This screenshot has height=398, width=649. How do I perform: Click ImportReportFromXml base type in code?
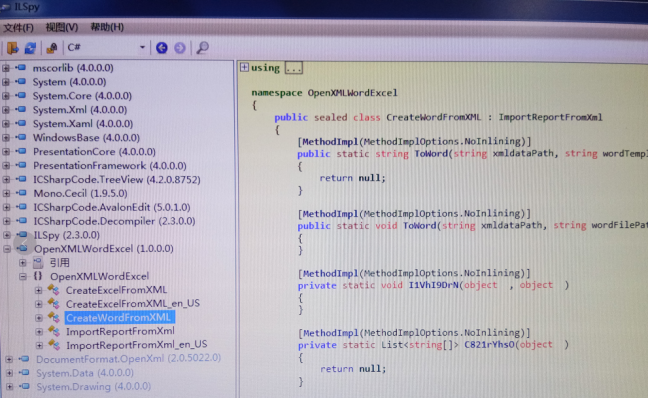[550, 117]
